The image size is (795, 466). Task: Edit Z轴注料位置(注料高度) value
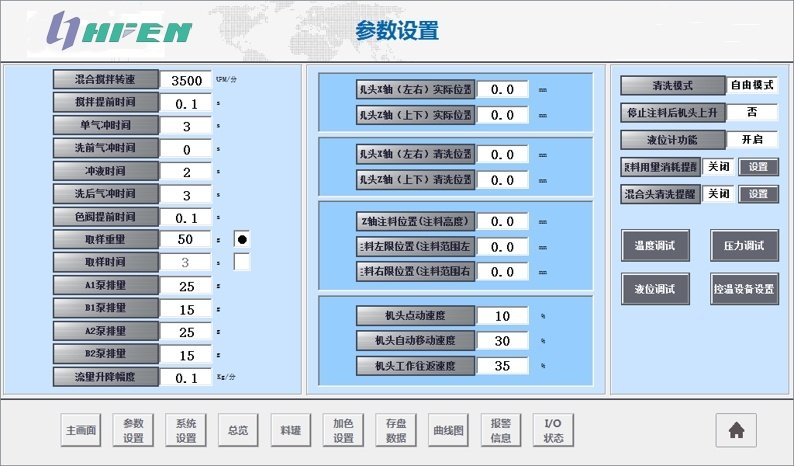click(x=502, y=222)
